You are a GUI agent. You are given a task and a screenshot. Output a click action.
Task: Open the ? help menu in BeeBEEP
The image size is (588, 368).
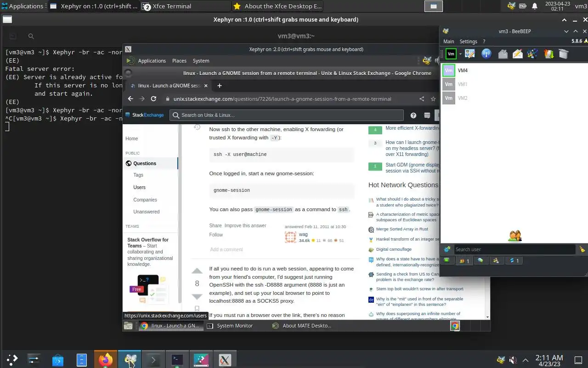[x=484, y=41]
